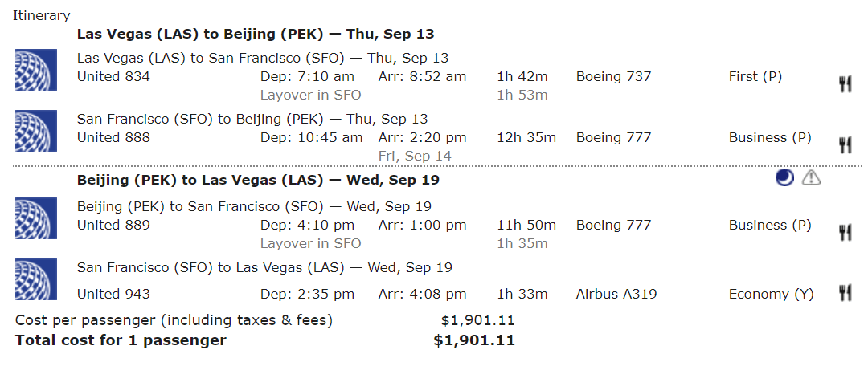
Task: Click United logo for flight 943
Action: point(36,279)
